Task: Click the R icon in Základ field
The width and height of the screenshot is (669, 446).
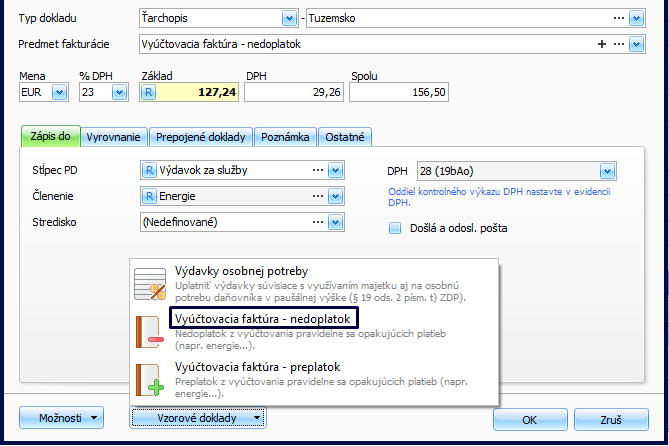Action: click(150, 92)
